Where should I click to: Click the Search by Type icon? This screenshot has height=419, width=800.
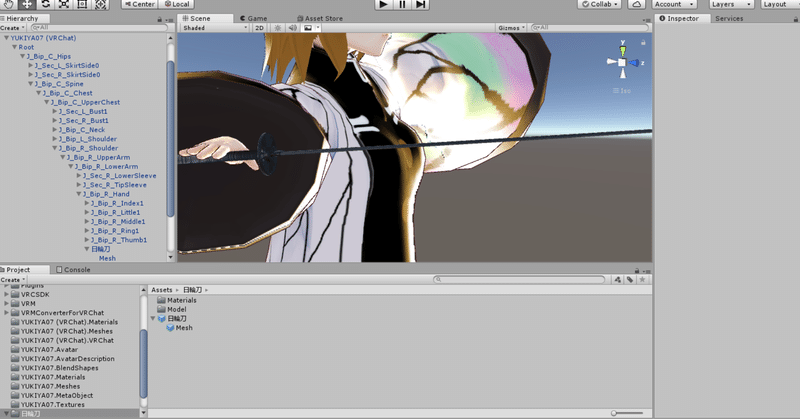(618, 280)
